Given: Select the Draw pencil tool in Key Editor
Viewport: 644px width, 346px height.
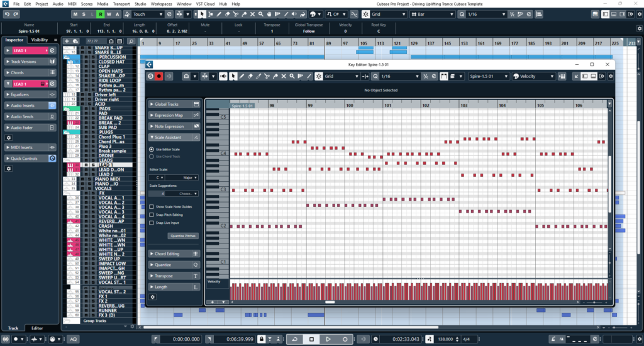Looking at the screenshot, I should coord(241,76).
